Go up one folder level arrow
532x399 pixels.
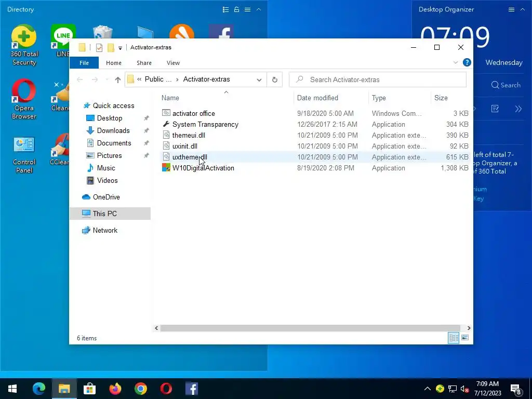(x=118, y=79)
